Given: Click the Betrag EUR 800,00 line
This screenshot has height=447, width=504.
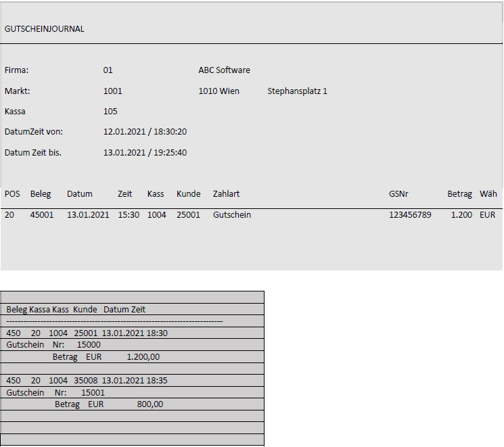Looking at the screenshot, I should click(108, 404).
